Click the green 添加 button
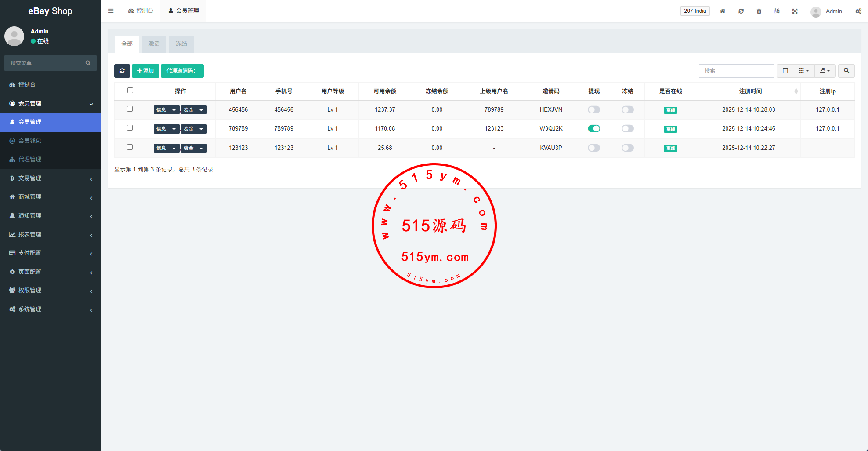The width and height of the screenshot is (868, 451). tap(145, 71)
